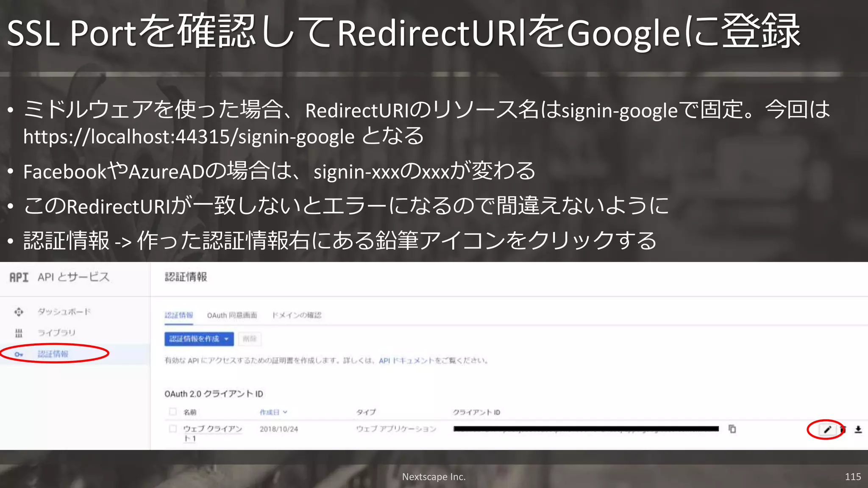Copy the client ID with copy icon
The width and height of the screenshot is (868, 488).
tap(732, 429)
